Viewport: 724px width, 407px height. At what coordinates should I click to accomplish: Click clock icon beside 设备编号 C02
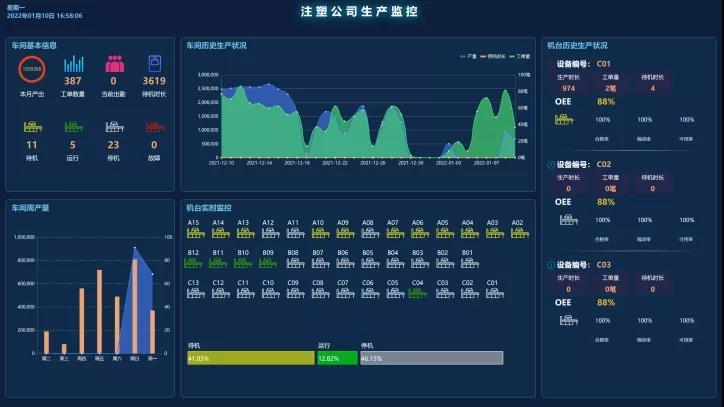tap(551, 165)
